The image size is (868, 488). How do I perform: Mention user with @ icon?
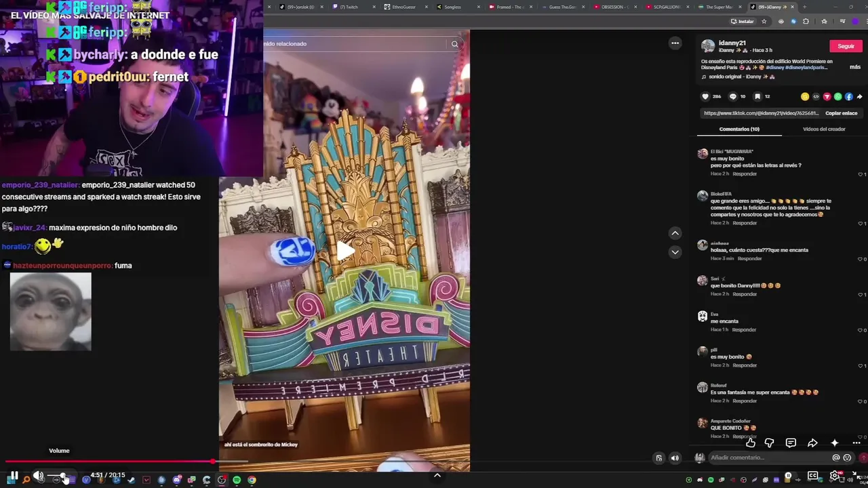click(x=836, y=457)
